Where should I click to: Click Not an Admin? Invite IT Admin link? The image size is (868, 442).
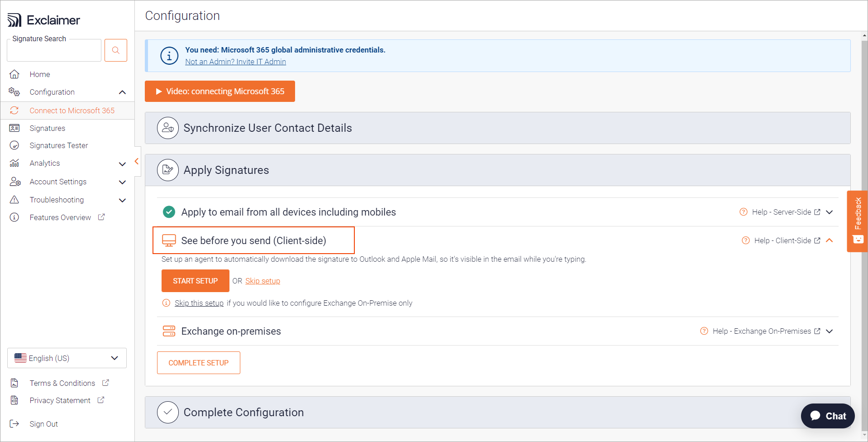[x=235, y=62]
